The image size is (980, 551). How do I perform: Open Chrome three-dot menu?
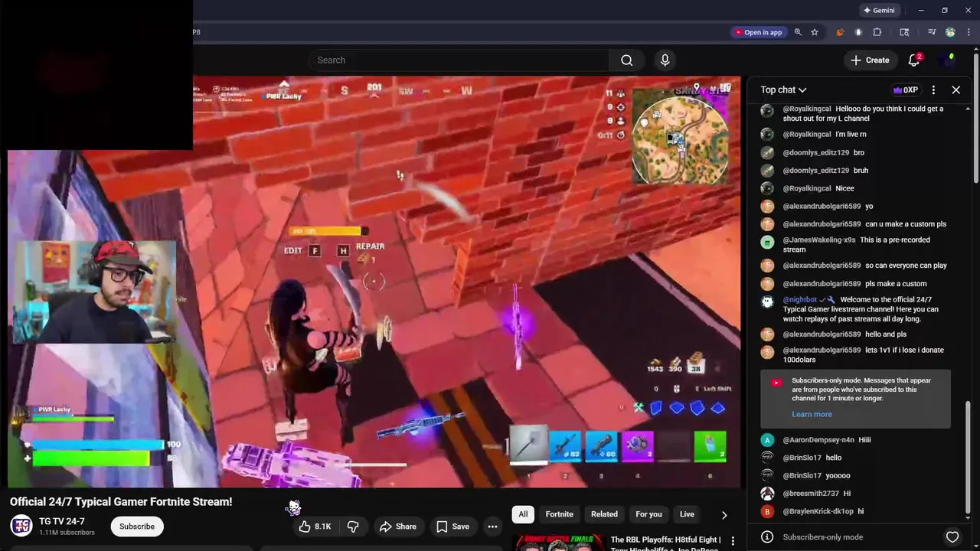(x=969, y=32)
